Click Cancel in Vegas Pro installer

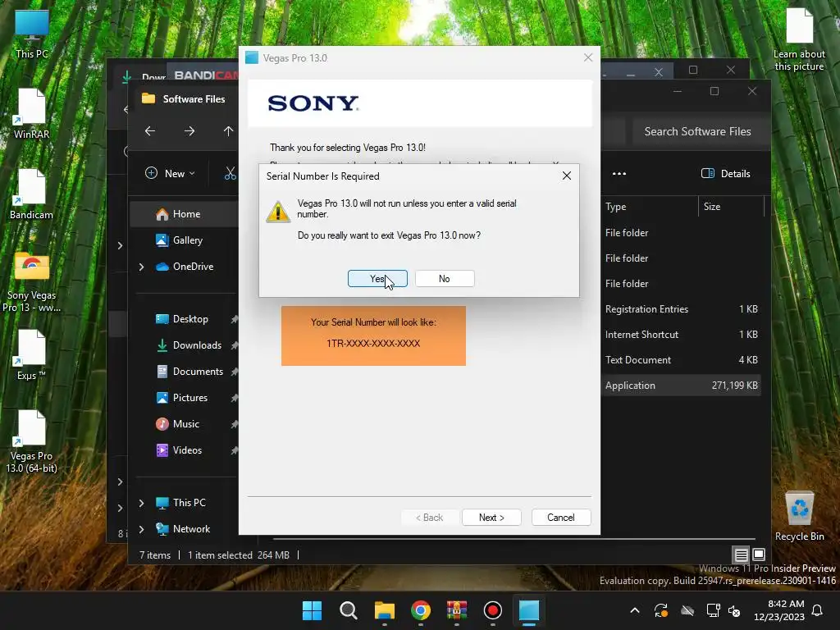coord(561,518)
